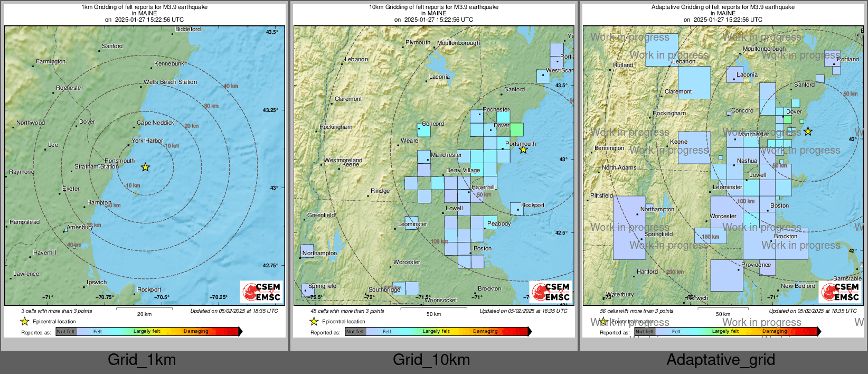
Task: Click the legend star icon under the 10km map
Action: [314, 321]
